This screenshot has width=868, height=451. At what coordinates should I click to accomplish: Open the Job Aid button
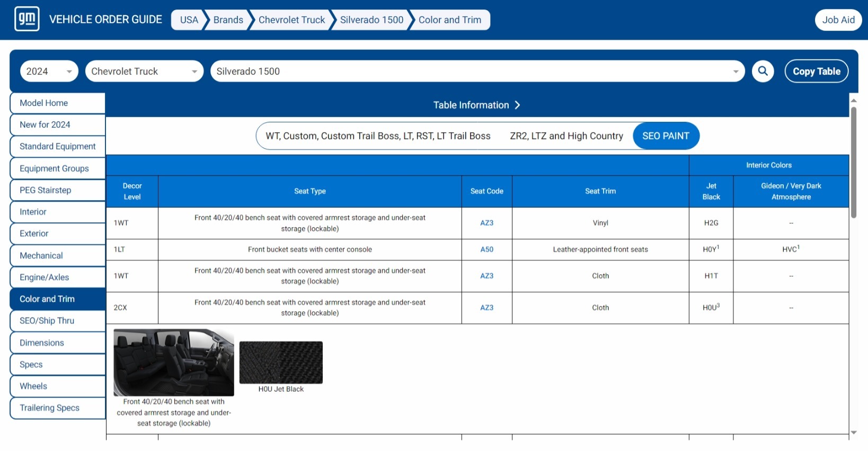click(x=838, y=20)
